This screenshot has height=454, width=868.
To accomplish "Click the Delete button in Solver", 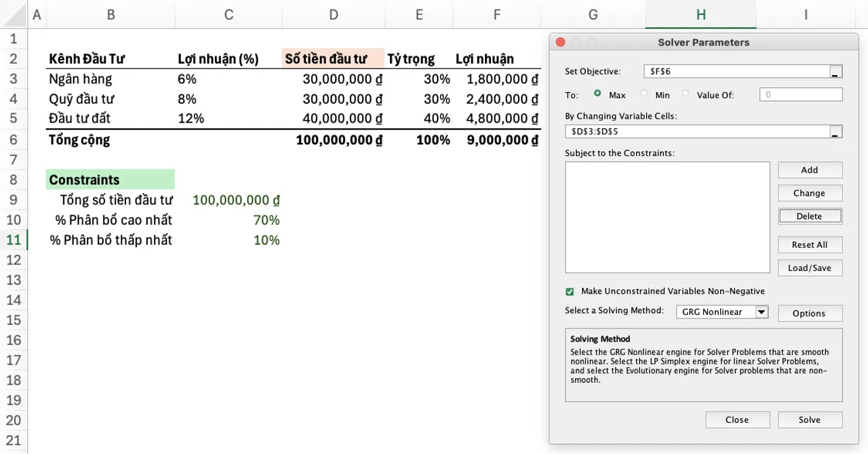I will tap(810, 215).
